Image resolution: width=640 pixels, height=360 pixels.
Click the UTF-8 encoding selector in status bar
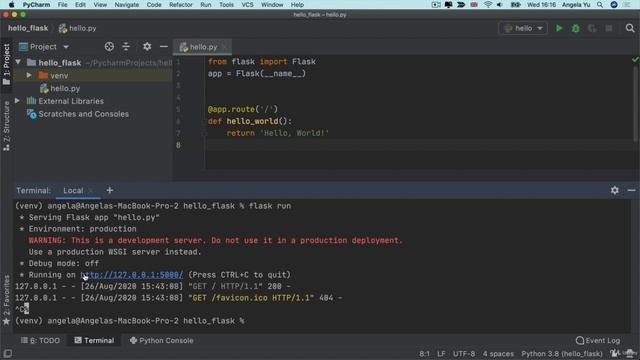[464, 353]
